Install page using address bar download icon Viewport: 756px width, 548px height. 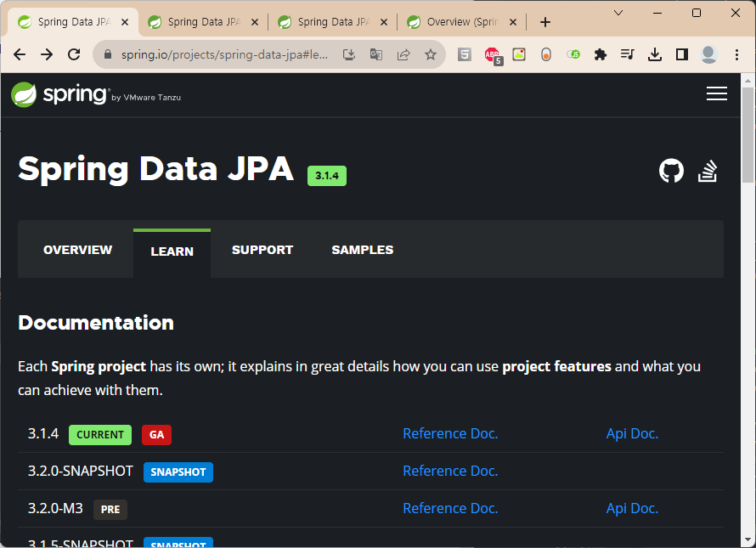pos(349,54)
